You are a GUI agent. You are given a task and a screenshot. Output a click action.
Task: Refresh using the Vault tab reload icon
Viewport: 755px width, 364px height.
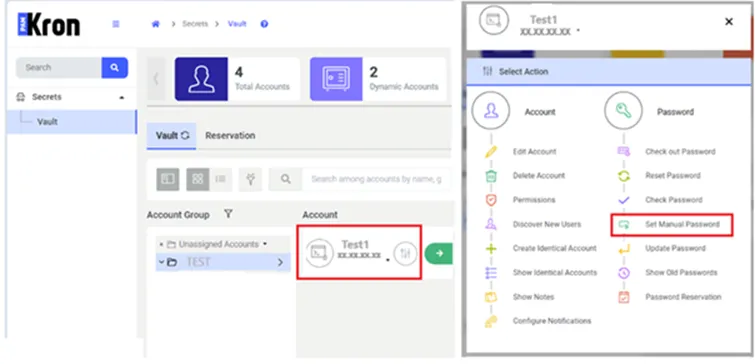click(x=185, y=136)
